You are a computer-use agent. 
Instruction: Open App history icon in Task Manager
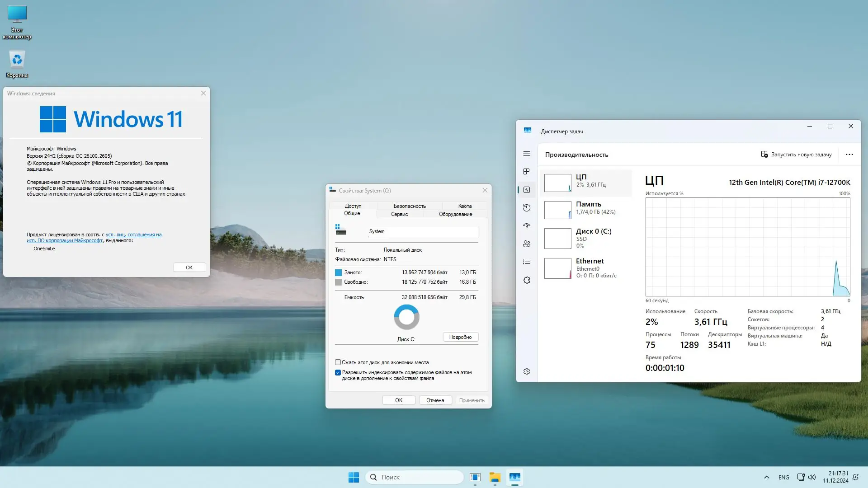tap(527, 208)
